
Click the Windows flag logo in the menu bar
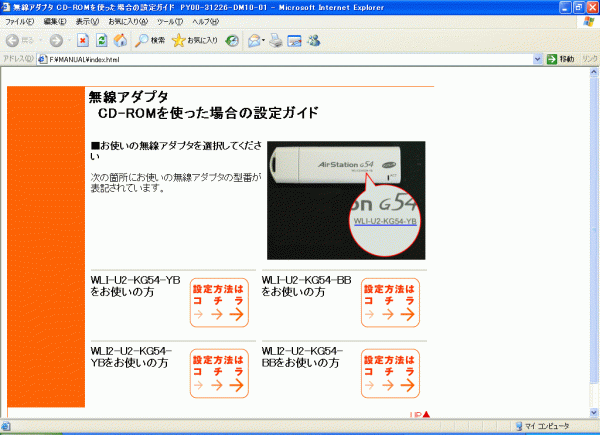pyautogui.click(x=589, y=21)
